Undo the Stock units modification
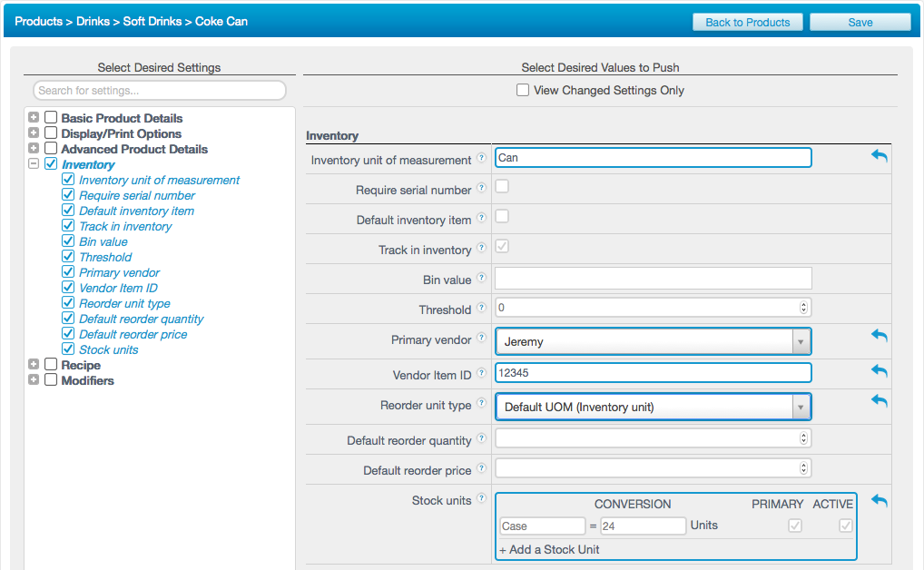The width and height of the screenshot is (924, 570). (x=879, y=499)
